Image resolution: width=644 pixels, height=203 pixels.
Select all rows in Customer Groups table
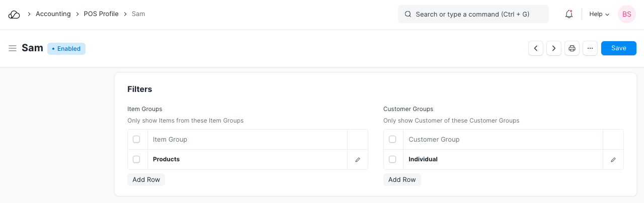click(392, 140)
